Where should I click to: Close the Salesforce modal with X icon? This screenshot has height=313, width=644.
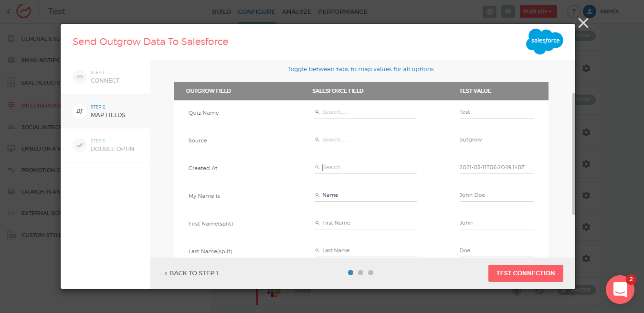(x=583, y=23)
